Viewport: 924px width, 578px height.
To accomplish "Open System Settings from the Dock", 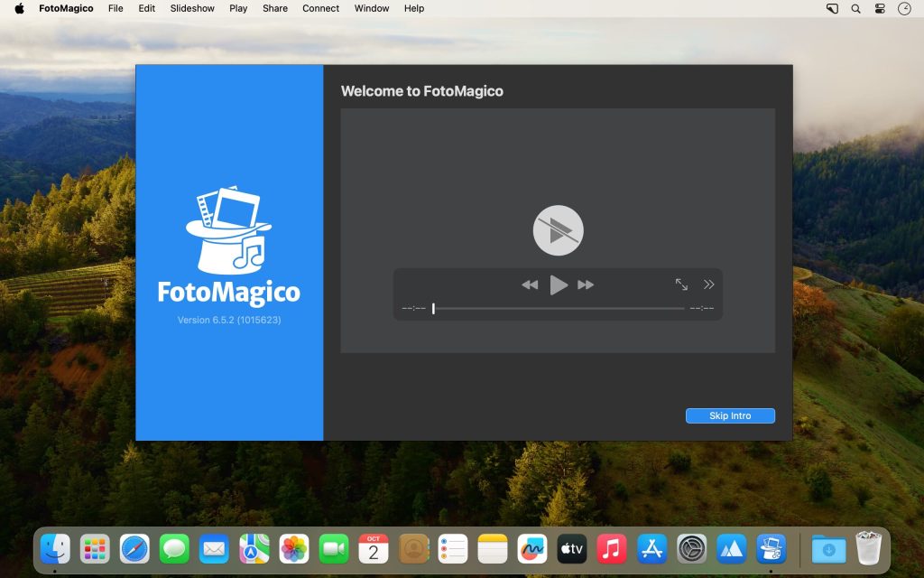I will coord(691,549).
